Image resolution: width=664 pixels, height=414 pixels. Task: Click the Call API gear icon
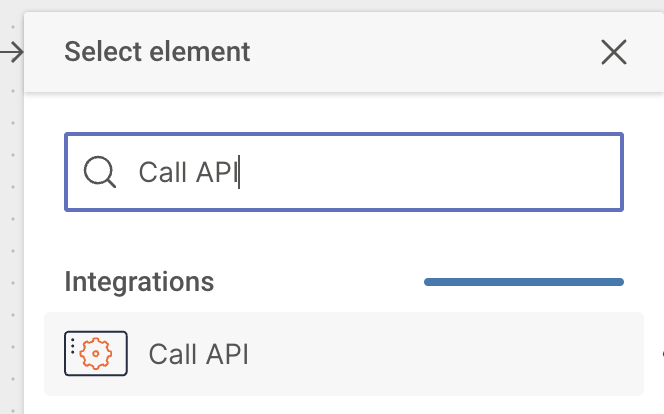(x=95, y=353)
